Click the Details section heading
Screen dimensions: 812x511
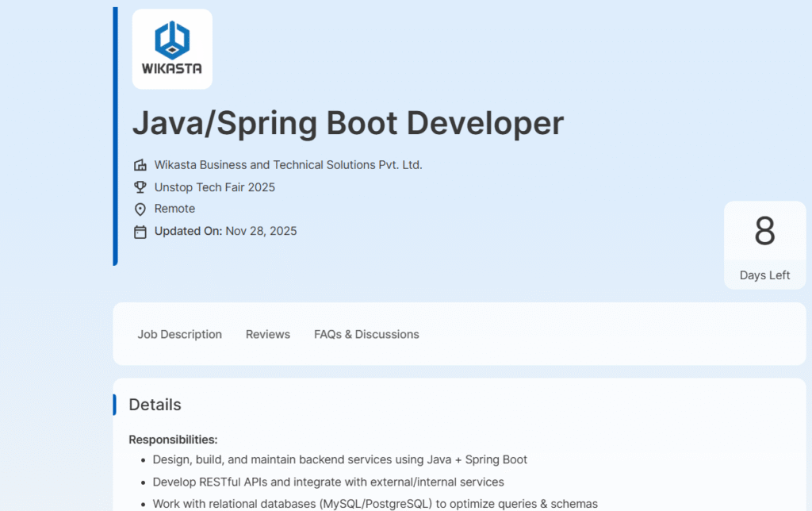tap(155, 405)
